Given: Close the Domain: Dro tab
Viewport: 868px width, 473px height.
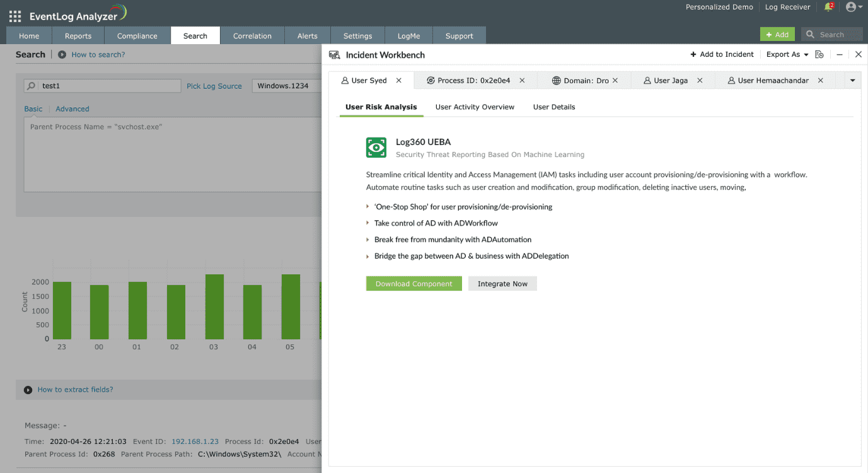Looking at the screenshot, I should 615,81.
